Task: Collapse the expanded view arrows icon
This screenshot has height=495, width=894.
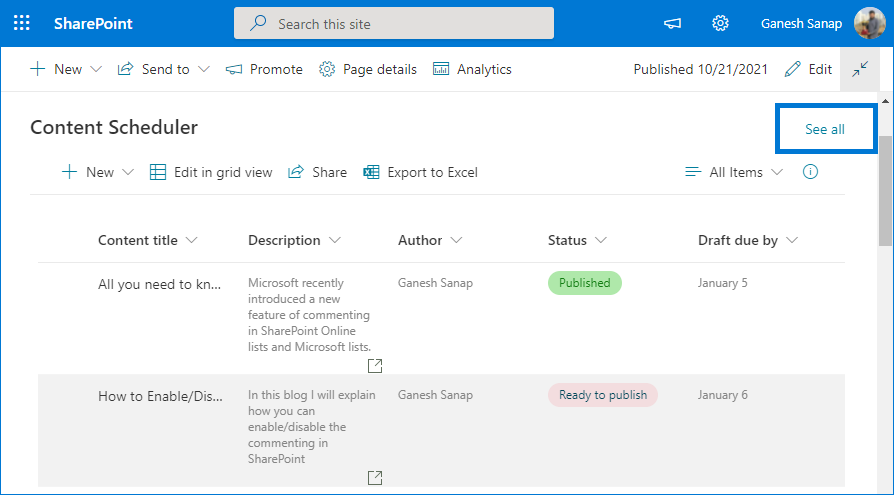Action: click(860, 69)
